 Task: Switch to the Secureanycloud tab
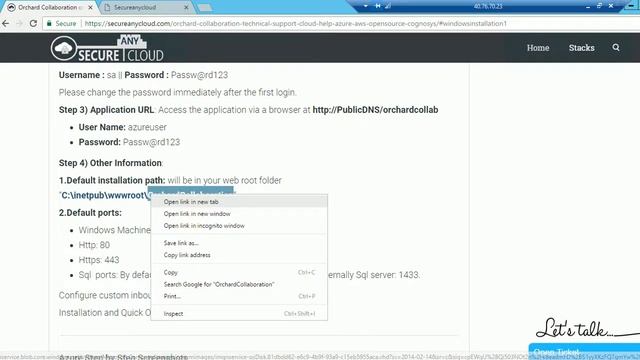pyautogui.click(x=145, y=7)
